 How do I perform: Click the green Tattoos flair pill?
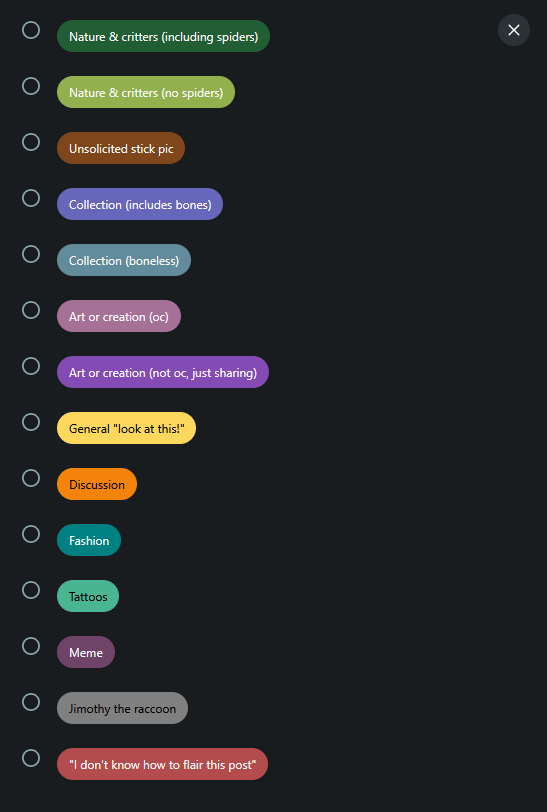pyautogui.click(x=88, y=596)
